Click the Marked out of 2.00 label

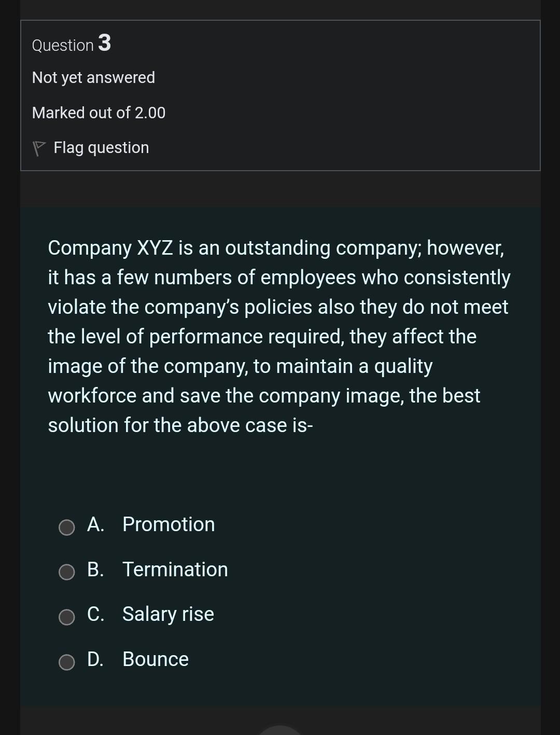pyautogui.click(x=99, y=113)
